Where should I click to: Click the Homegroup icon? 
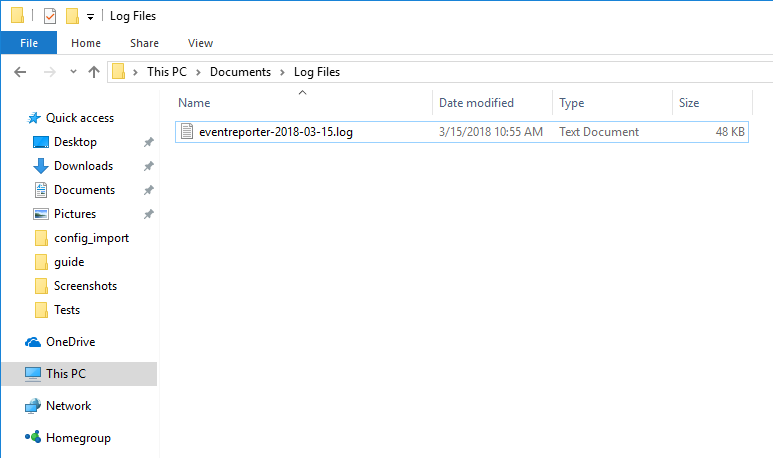tap(33, 437)
